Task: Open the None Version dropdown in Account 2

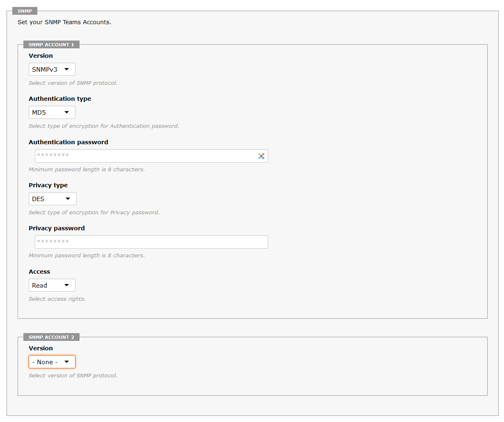Action: click(x=52, y=362)
